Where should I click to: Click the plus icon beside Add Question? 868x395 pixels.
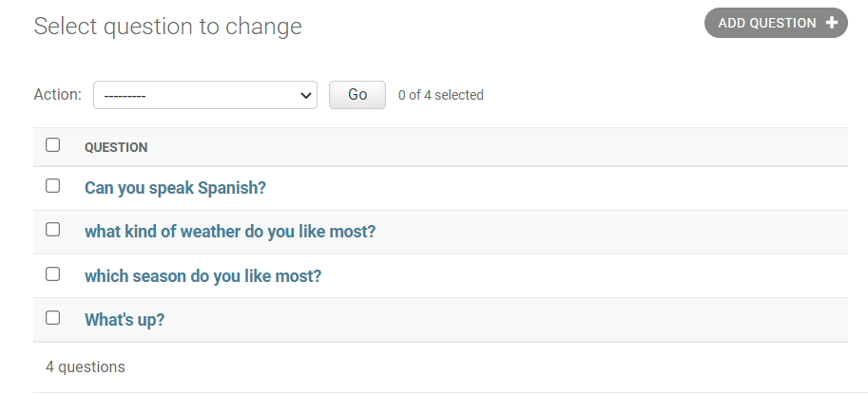(832, 23)
